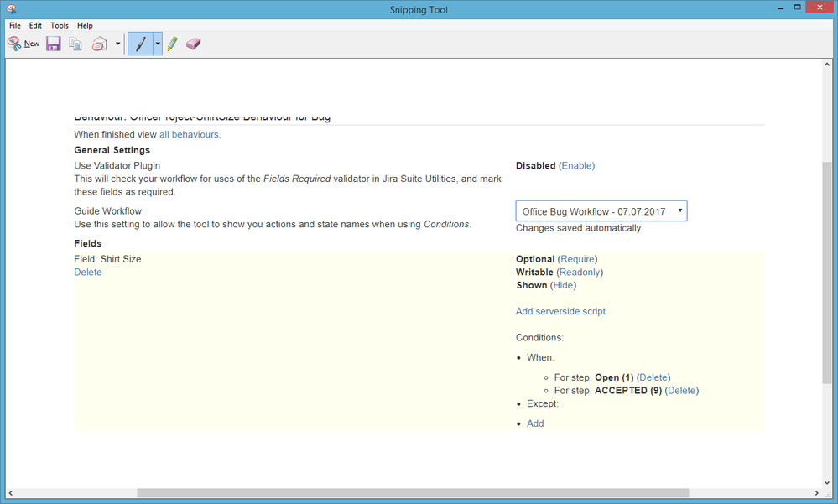Open the Tools menu
This screenshot has height=504, width=838.
pos(60,25)
